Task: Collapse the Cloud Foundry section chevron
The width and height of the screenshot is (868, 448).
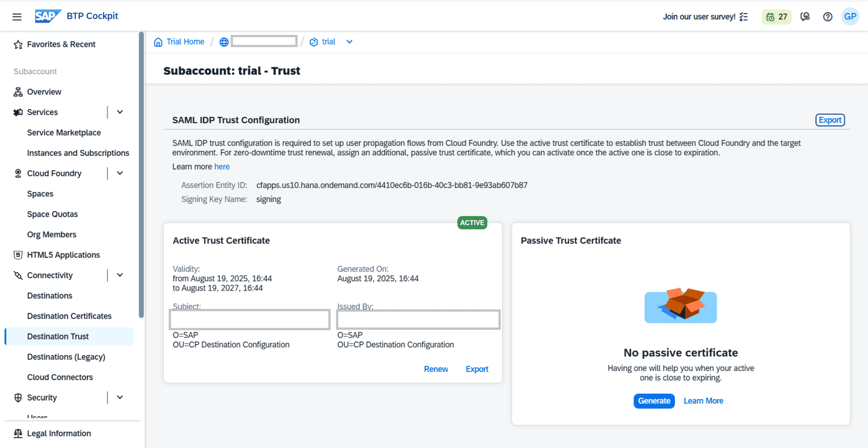Action: pyautogui.click(x=120, y=173)
